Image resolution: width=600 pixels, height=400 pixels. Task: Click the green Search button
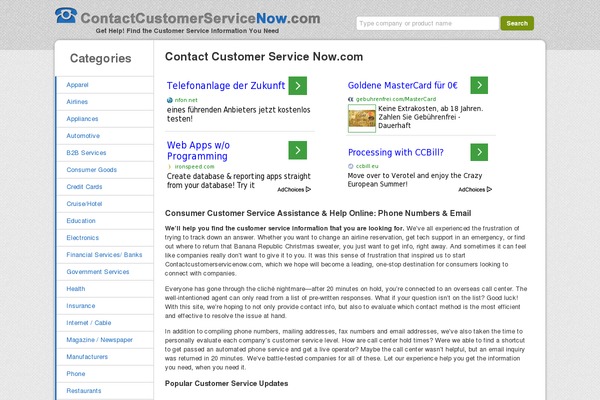tap(517, 23)
